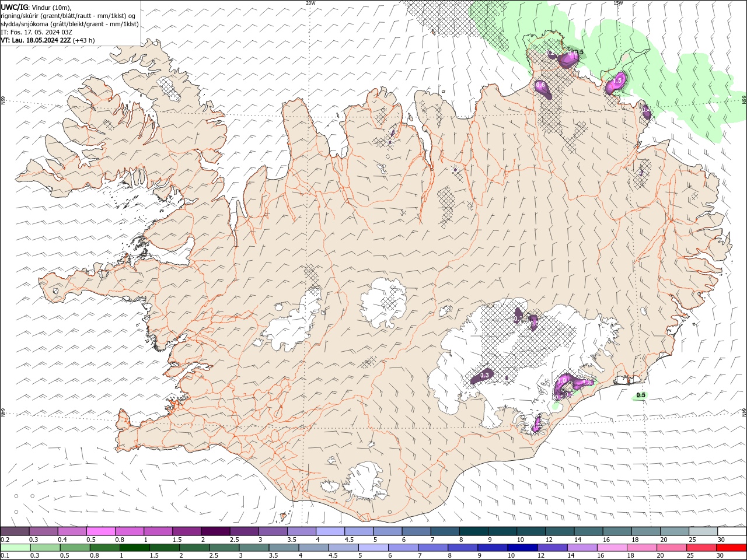Screen dimensions: 747x560
Task: Click the '0.6' snow value label in the north
Action: coord(540,85)
